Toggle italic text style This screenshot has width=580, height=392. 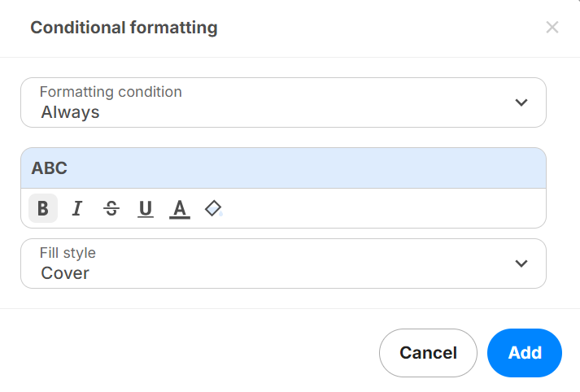point(77,209)
